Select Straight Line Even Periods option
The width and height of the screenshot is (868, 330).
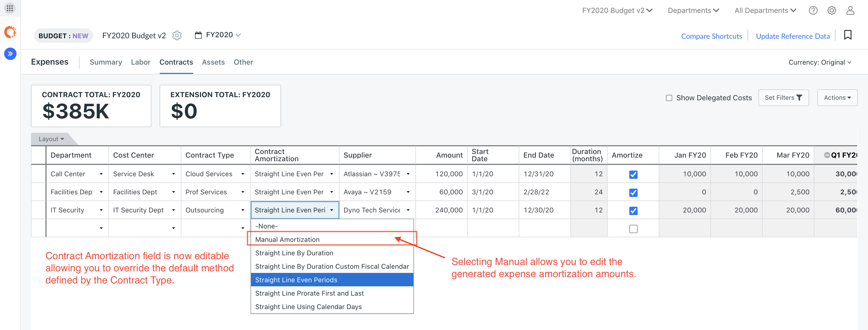pos(332,280)
